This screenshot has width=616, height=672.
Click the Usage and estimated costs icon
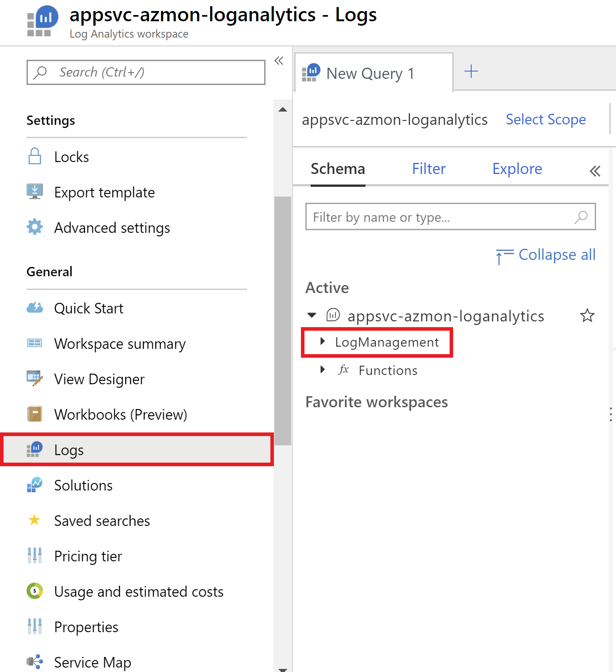tap(35, 591)
